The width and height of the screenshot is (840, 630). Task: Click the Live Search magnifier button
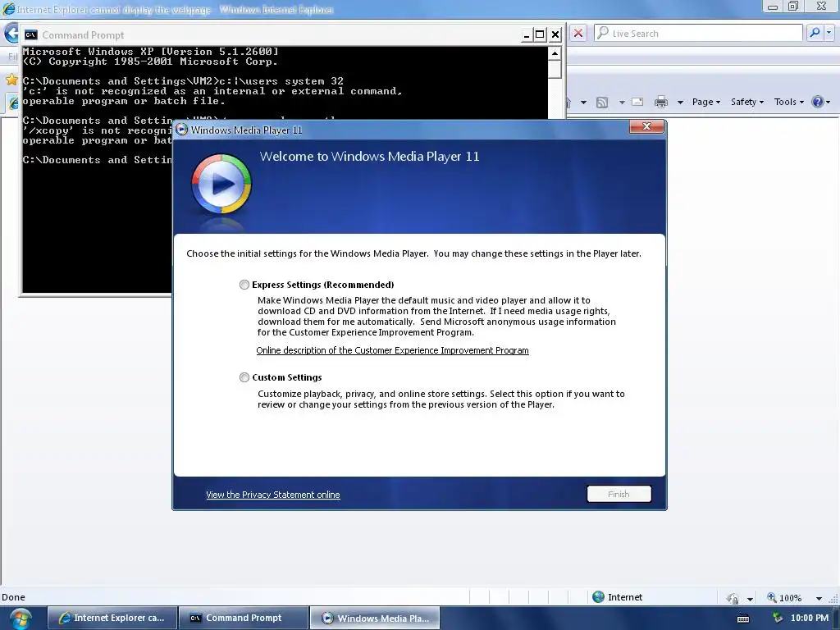pyautogui.click(x=815, y=33)
